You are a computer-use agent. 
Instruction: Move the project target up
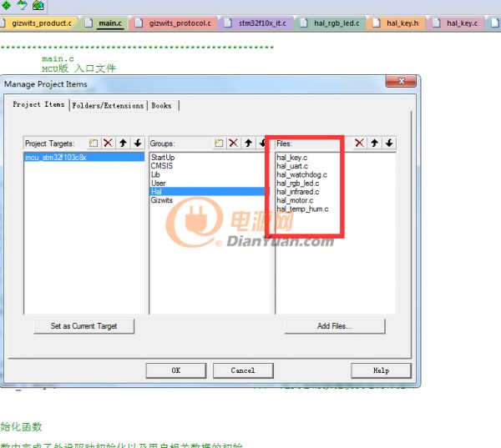coord(123,143)
